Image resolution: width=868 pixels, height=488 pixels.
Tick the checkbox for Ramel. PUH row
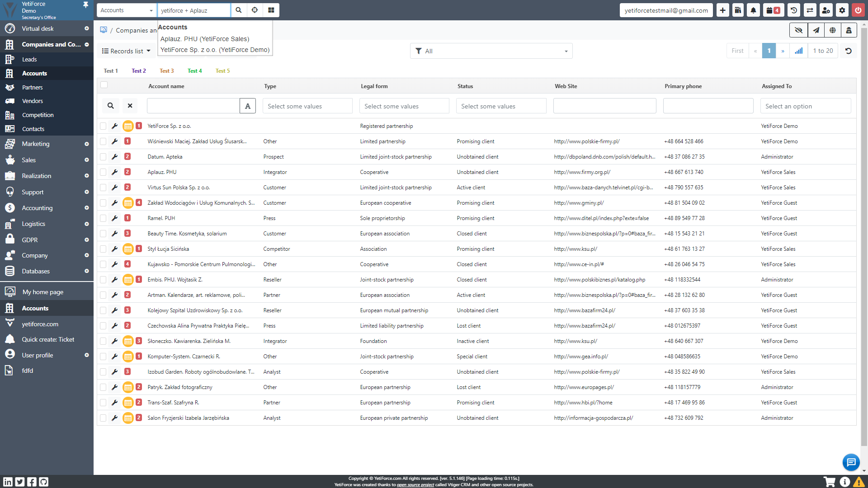coord(103,218)
